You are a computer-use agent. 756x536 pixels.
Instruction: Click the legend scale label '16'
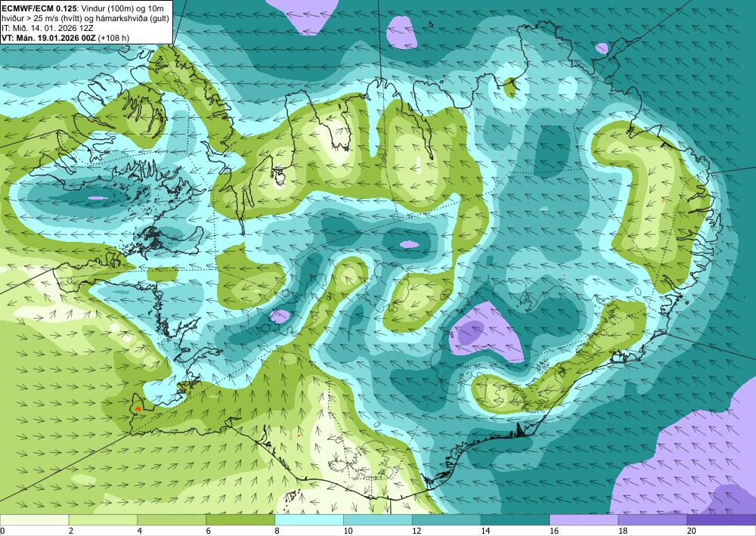(x=554, y=531)
